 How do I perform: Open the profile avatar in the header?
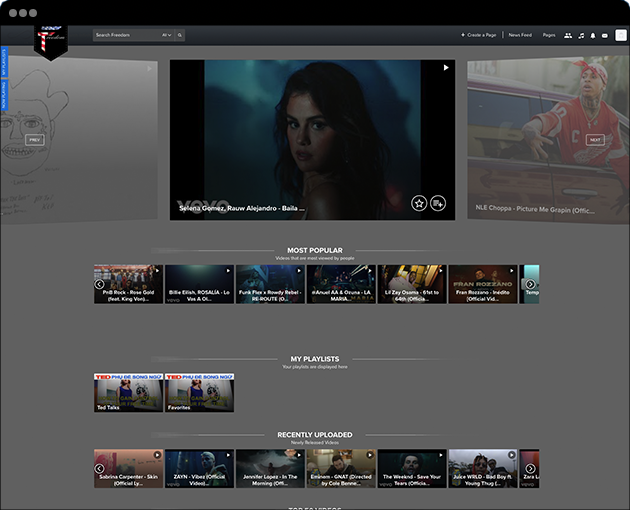621,35
